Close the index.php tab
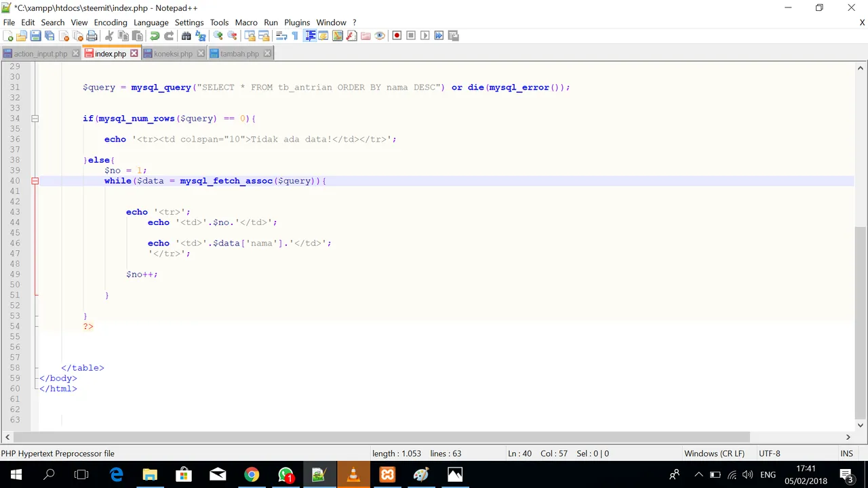Image resolution: width=868 pixels, height=488 pixels. click(134, 53)
